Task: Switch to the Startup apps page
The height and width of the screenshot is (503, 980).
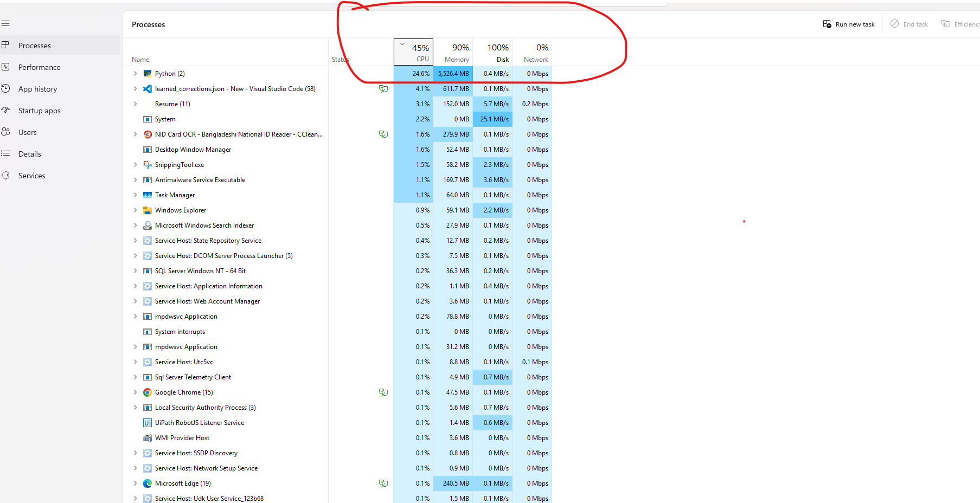Action: coord(39,111)
